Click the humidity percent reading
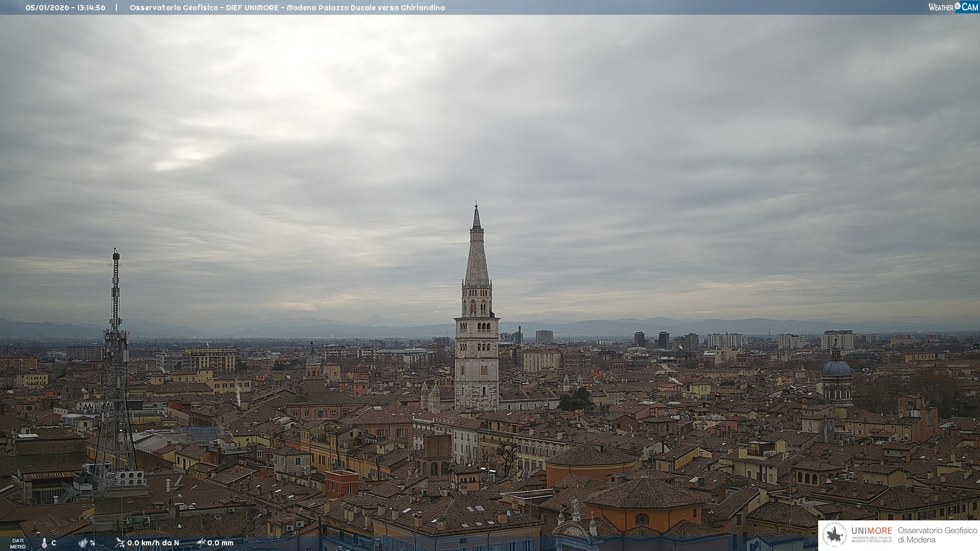Viewport: 980px width, 551px height. (x=92, y=543)
